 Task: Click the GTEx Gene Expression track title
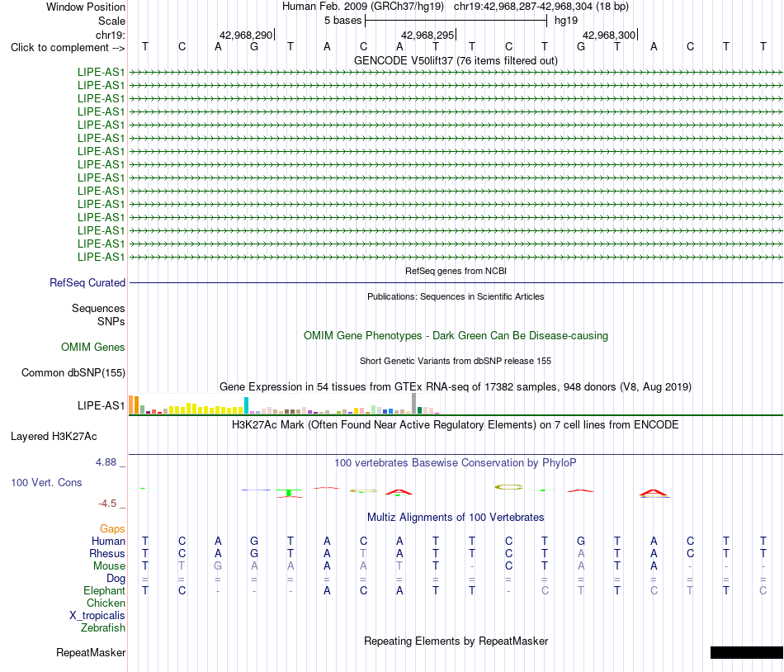[x=456, y=386]
